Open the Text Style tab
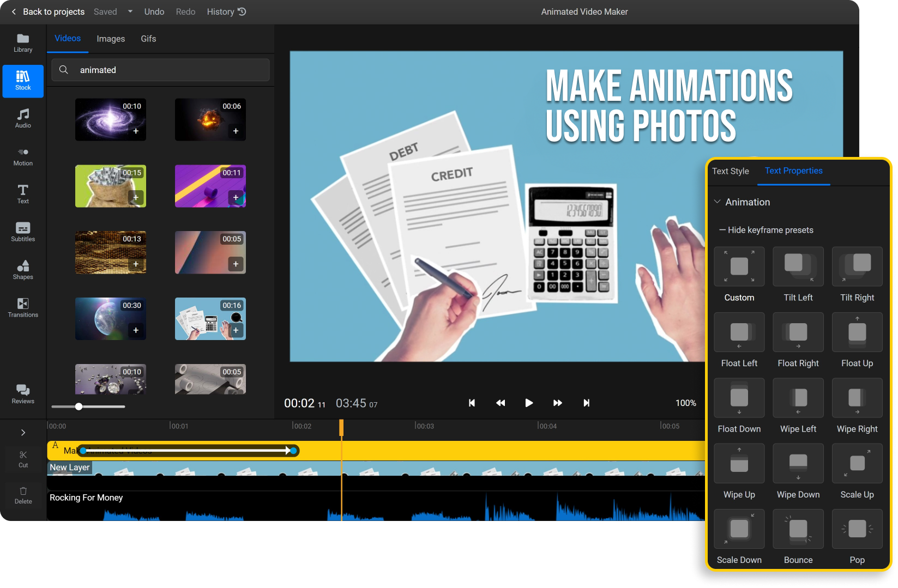 pos(730,171)
